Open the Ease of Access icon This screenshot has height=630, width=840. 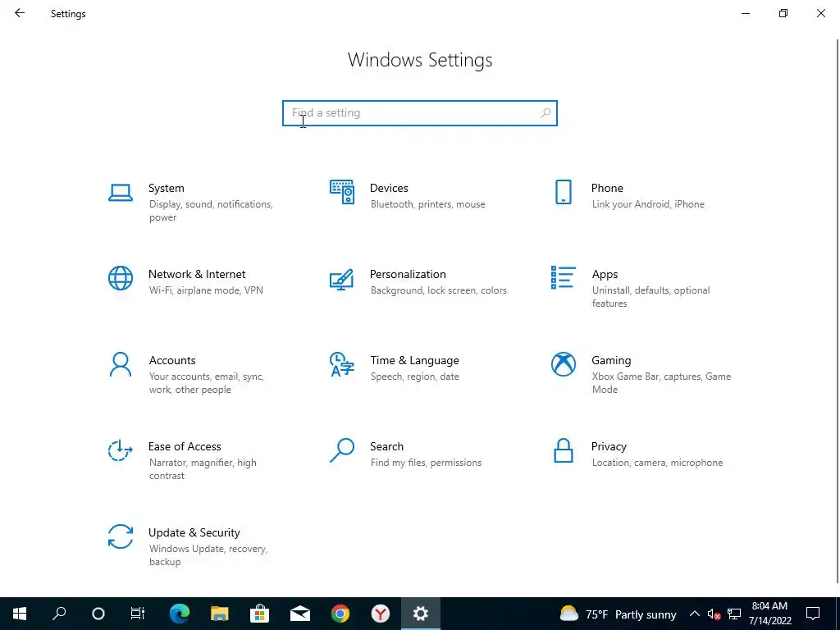coord(121,450)
